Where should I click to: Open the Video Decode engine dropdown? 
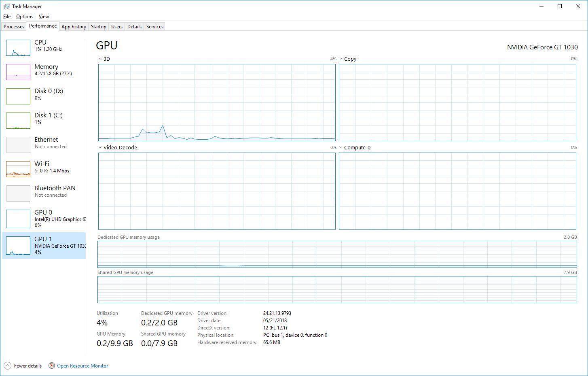[x=100, y=148]
